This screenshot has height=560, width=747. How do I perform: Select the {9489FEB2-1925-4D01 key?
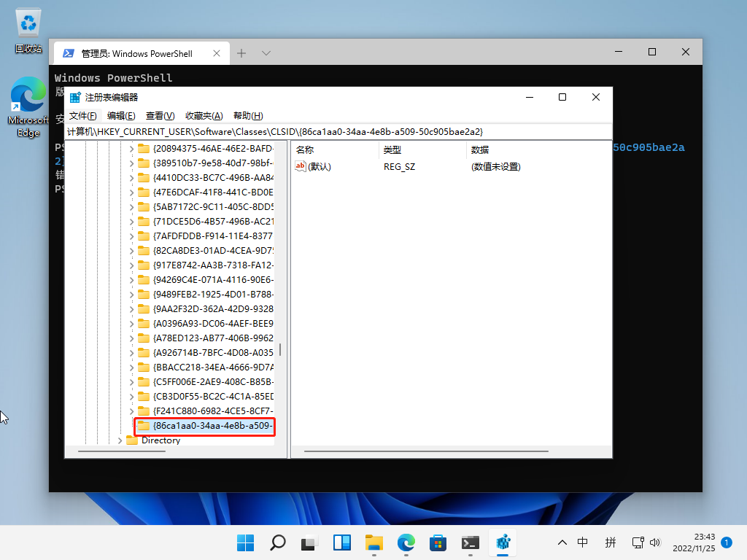pos(213,295)
